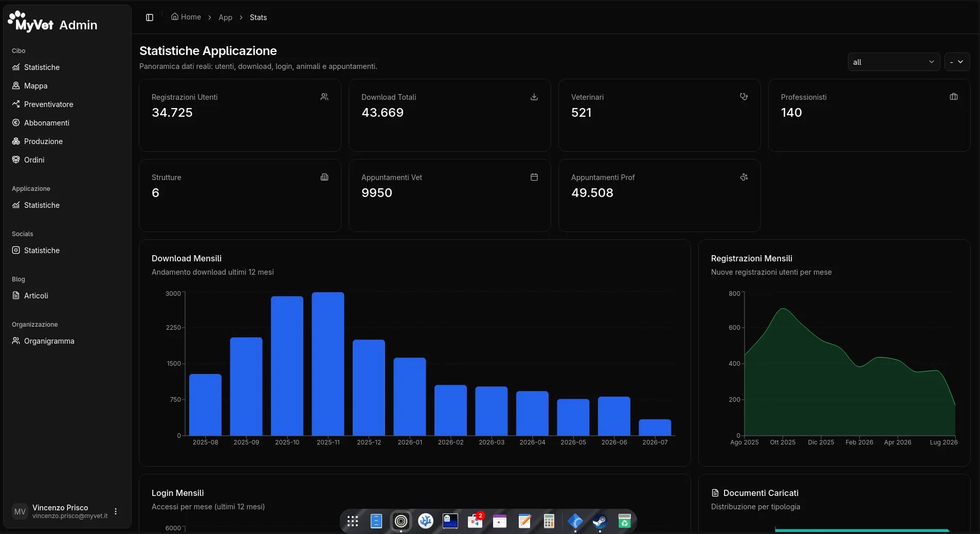Open the blue gear diamond dock icon
Image resolution: width=980 pixels, height=534 pixels.
[x=575, y=521]
